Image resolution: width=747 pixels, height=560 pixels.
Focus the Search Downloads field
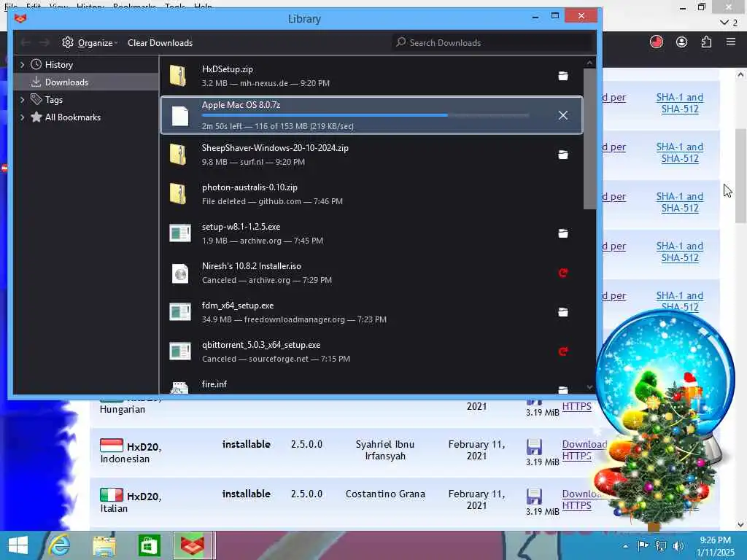coord(493,43)
